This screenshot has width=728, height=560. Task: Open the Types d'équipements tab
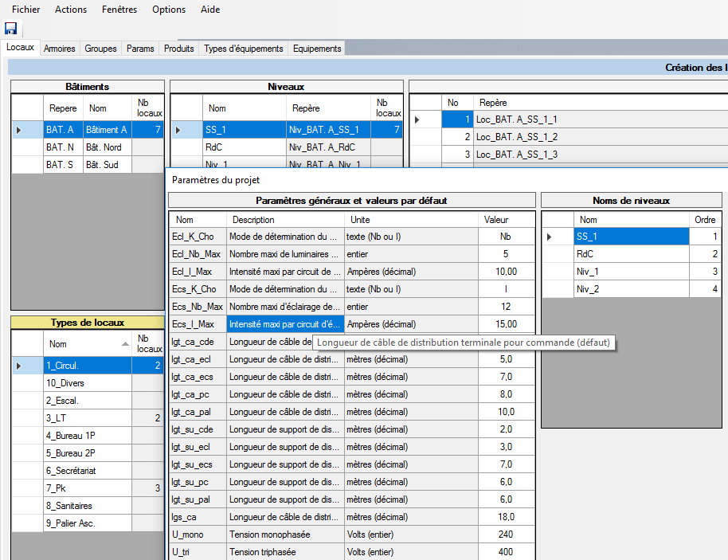[x=243, y=49]
